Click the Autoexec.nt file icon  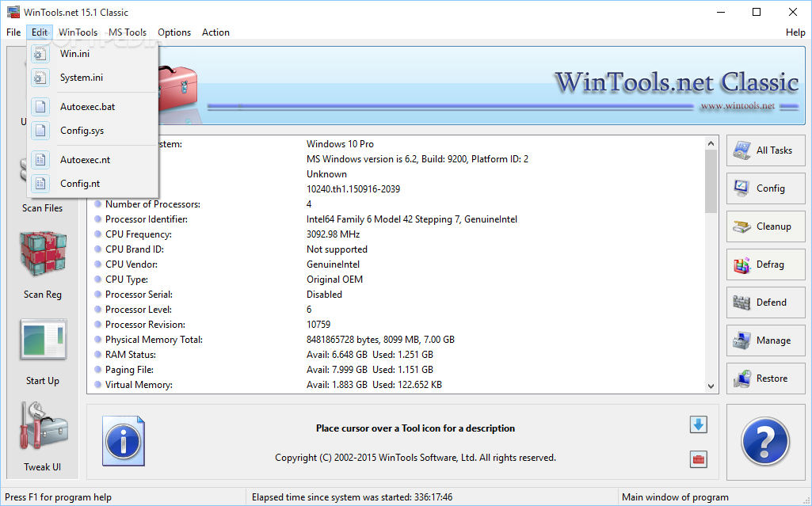pyautogui.click(x=40, y=160)
